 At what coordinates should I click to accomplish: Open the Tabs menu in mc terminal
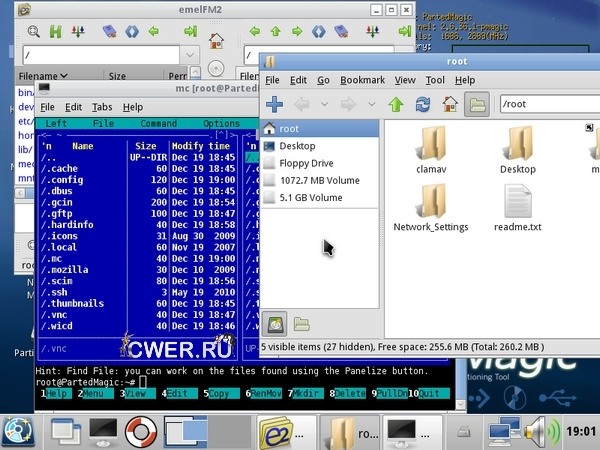102,107
